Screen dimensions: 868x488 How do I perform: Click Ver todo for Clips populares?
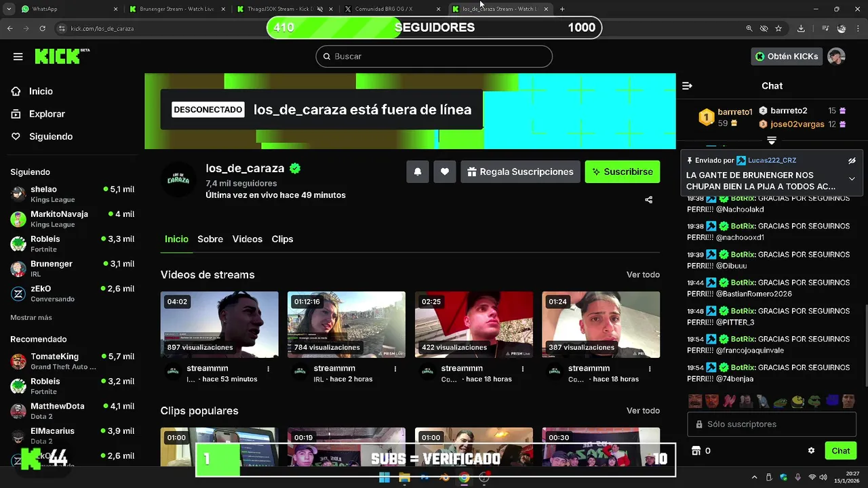pyautogui.click(x=643, y=411)
